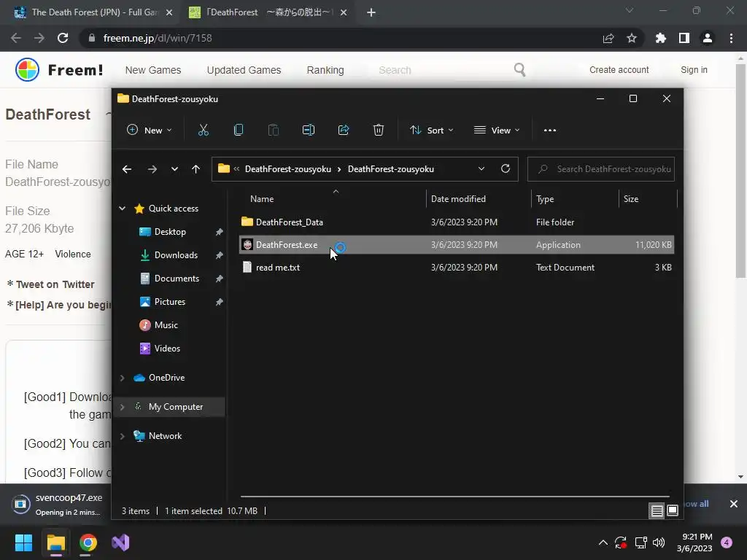Click the Freem! logo
This screenshot has width=747, height=560.
tap(59, 70)
